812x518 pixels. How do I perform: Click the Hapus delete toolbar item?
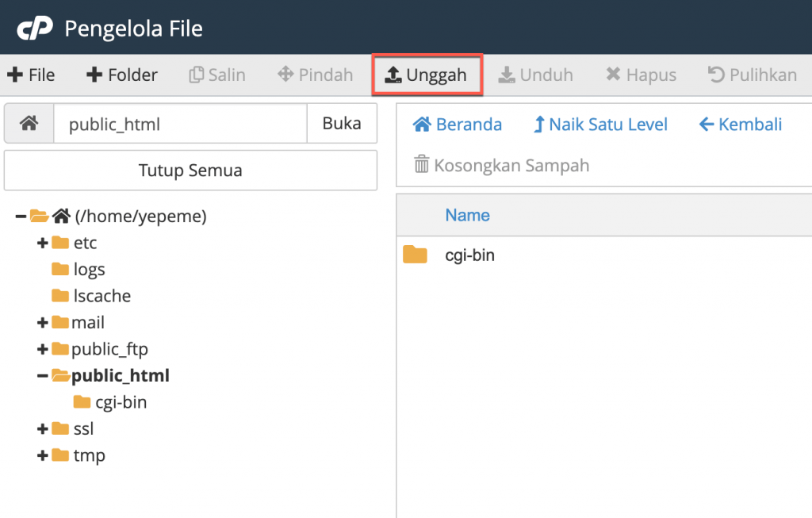(641, 75)
